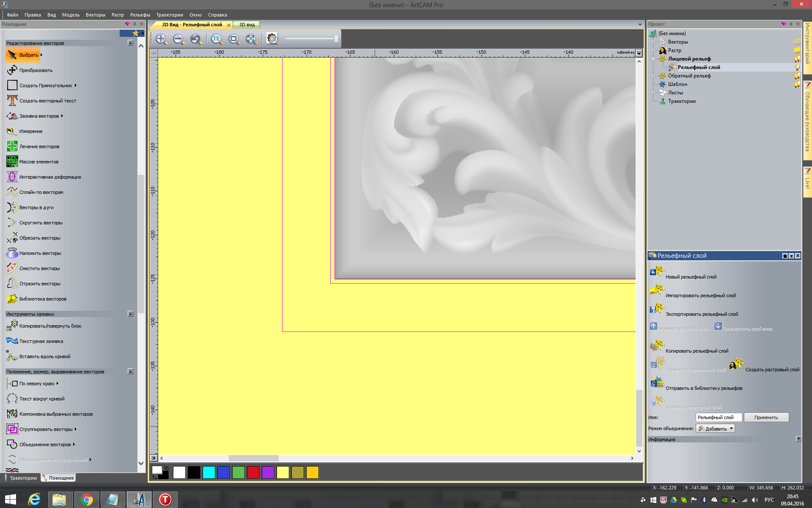
Task: Collapse the Инструменты заливки section
Action: [130, 314]
